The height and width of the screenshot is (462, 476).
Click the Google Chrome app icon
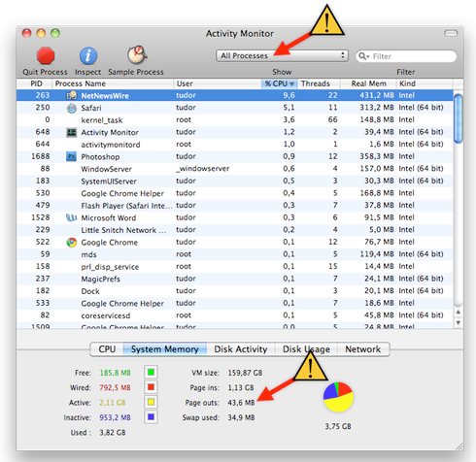[x=71, y=242]
